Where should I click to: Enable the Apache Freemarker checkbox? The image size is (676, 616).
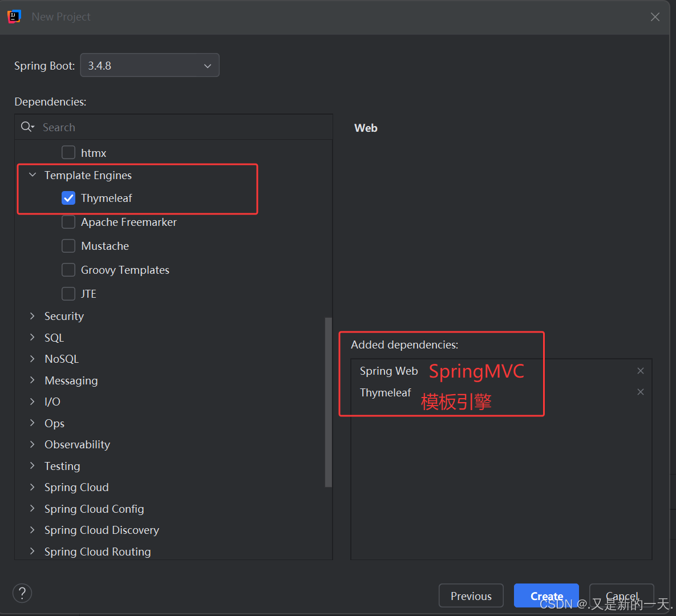click(68, 222)
